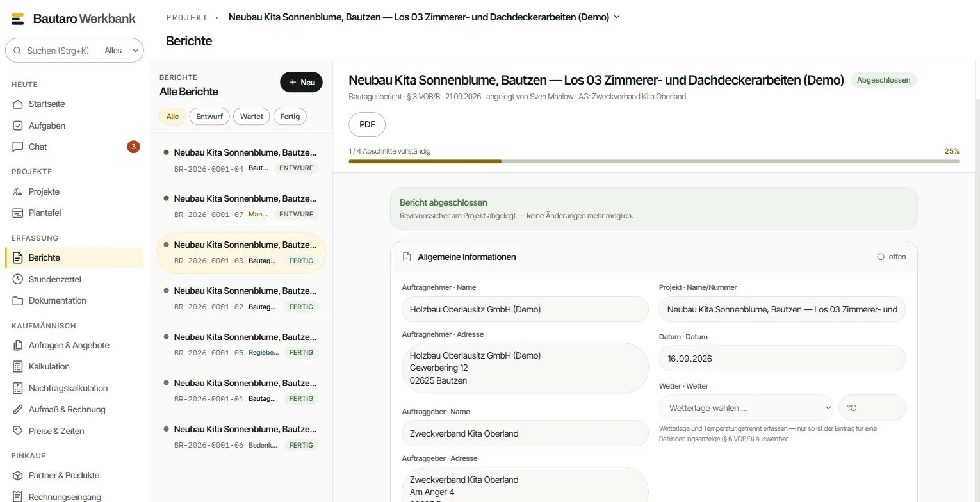Click the Nachtragskalkulation icon
This screenshot has height=502, width=980.
click(18, 388)
